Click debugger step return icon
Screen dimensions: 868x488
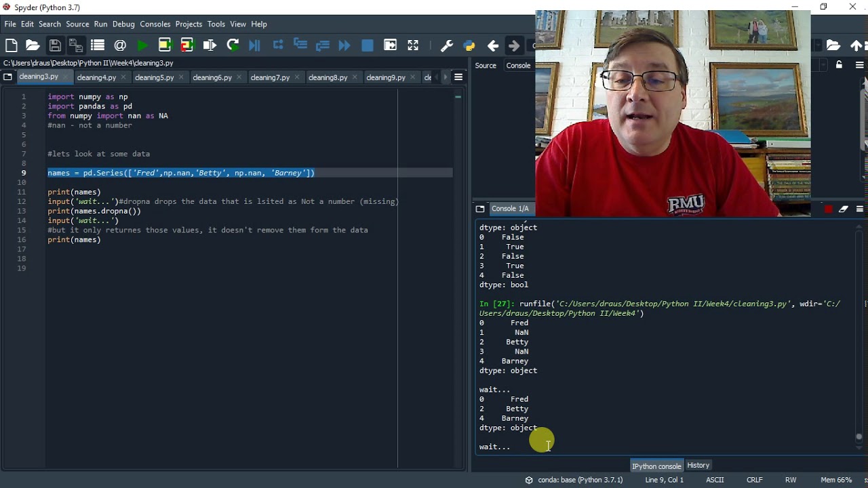point(323,45)
